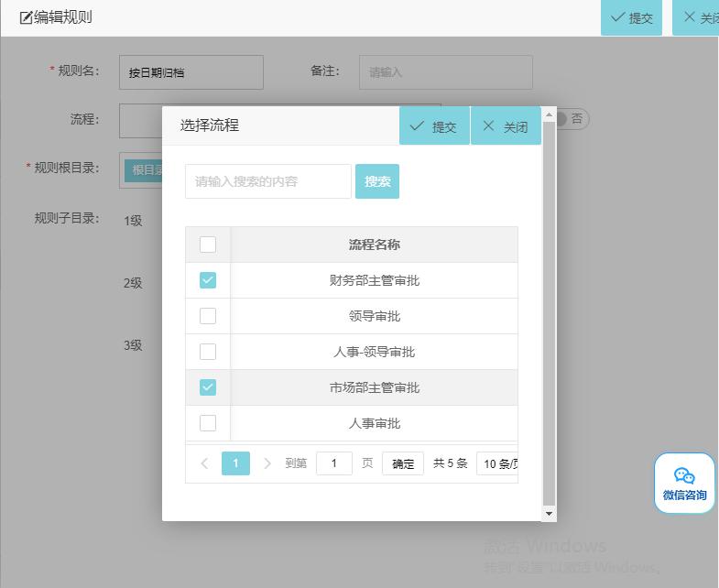Select page 1 in the pagination

235,463
